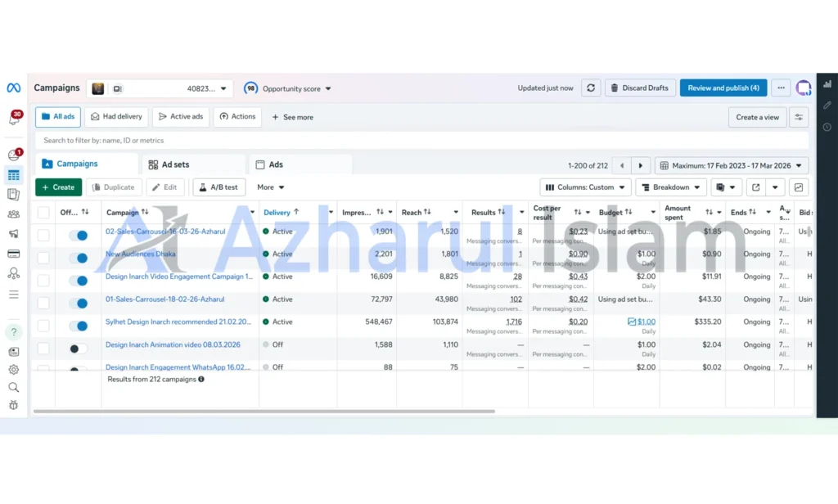The width and height of the screenshot is (838, 504).
Task: Open Audiences people icon in left sidebar
Action: click(13, 214)
